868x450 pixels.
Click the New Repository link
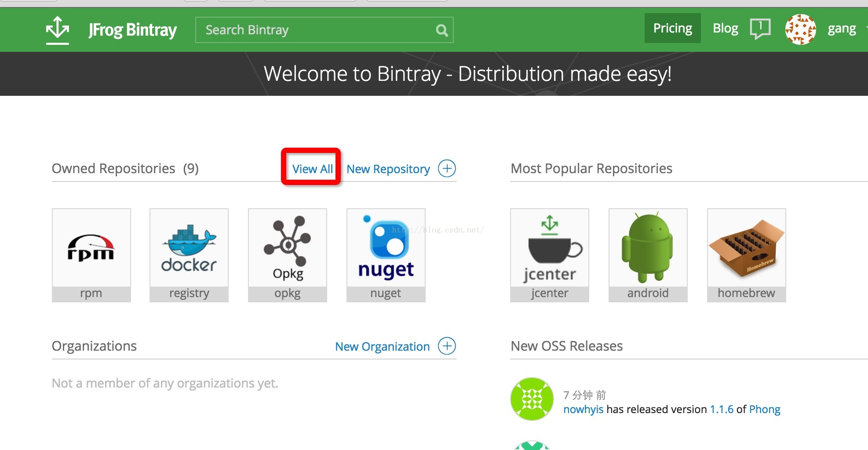tap(388, 169)
